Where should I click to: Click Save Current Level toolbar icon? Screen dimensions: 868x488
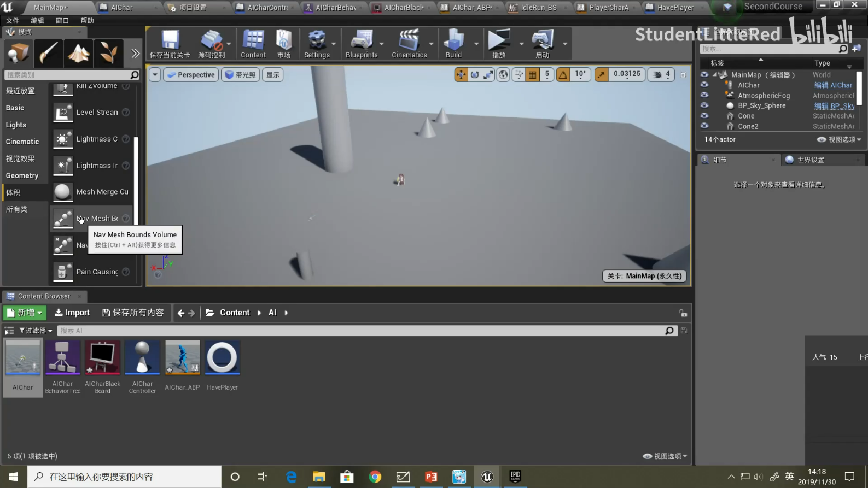(x=170, y=44)
